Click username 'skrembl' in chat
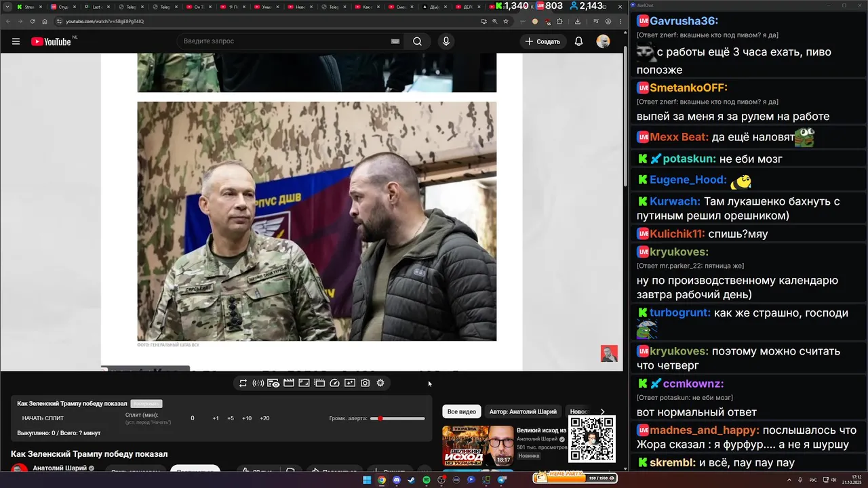This screenshot has height=488, width=868. pyautogui.click(x=673, y=463)
